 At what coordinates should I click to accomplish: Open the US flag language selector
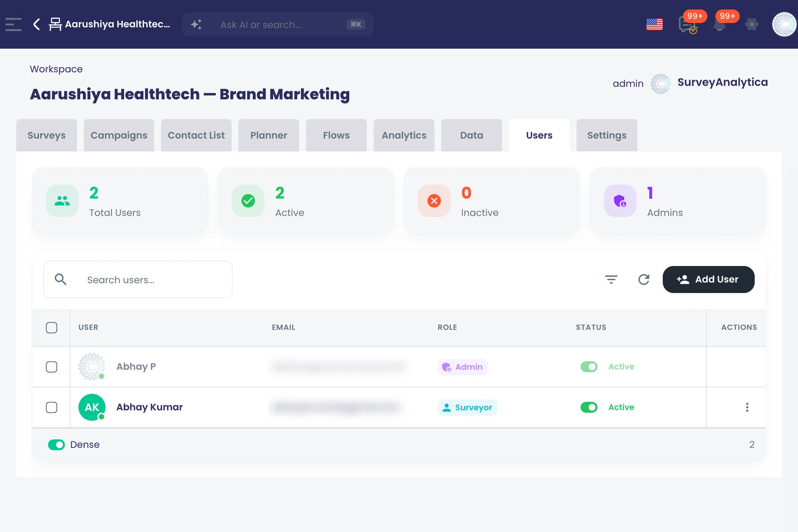tap(654, 24)
